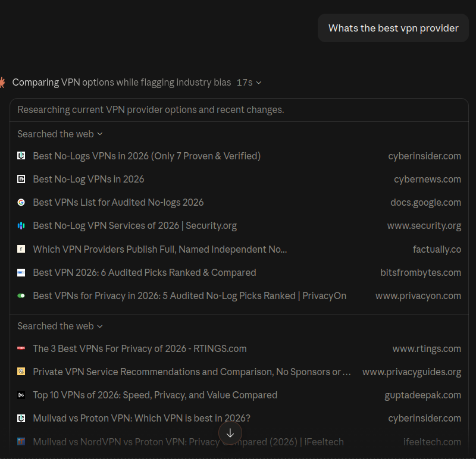
Task: Click the Google favicon beside Best VPNs List
Action: pyautogui.click(x=21, y=202)
